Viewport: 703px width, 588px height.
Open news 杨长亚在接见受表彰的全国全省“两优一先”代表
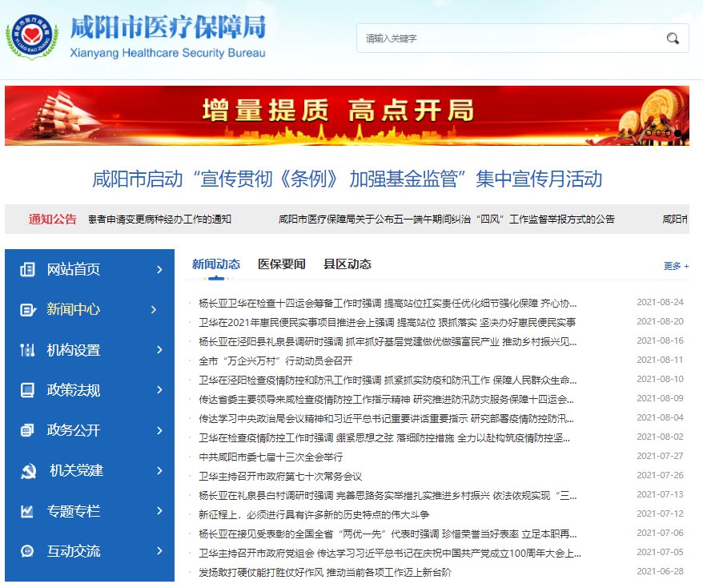(x=388, y=534)
